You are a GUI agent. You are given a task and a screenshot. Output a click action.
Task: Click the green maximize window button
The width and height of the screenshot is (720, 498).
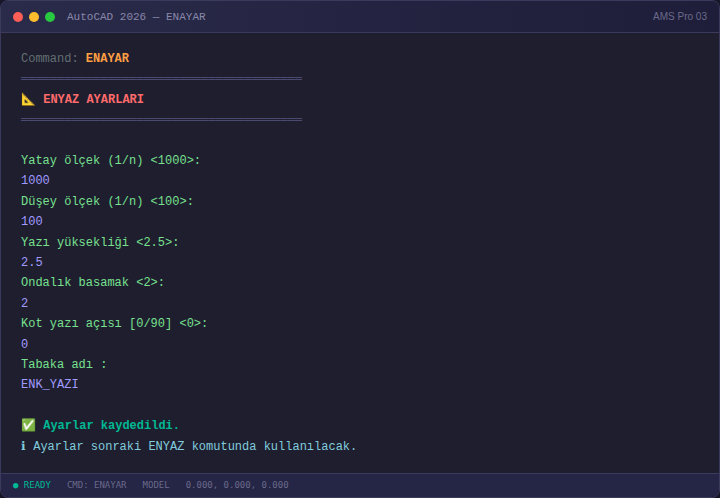50,17
